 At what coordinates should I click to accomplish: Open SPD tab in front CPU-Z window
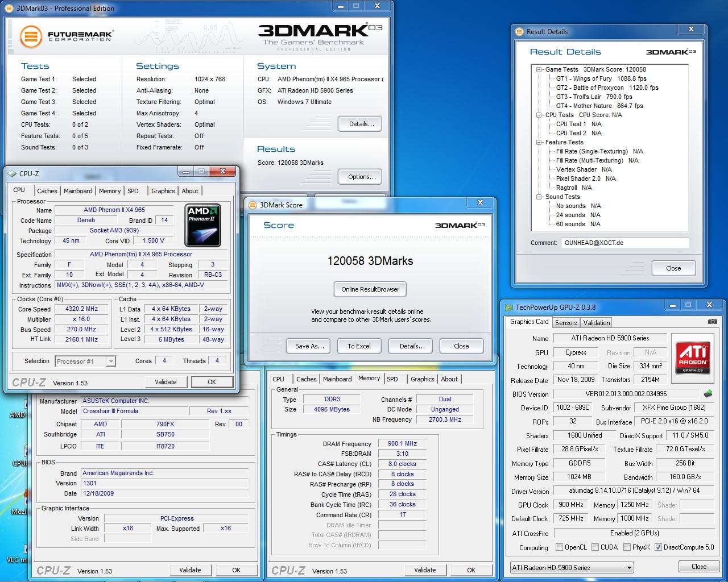point(133,191)
